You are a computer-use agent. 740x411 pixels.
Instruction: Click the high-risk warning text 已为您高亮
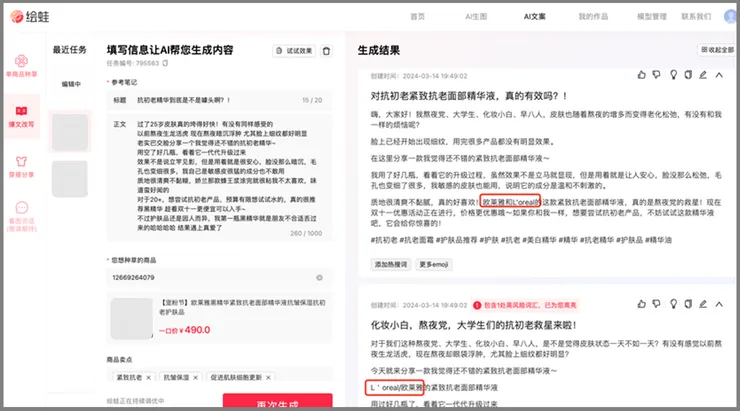530,305
